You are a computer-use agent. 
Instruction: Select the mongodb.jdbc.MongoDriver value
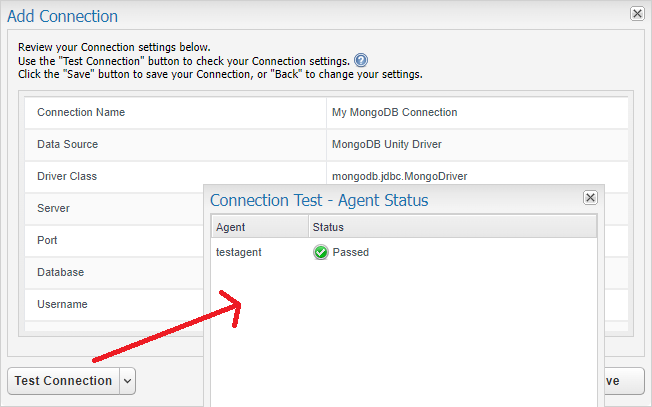coord(400,176)
